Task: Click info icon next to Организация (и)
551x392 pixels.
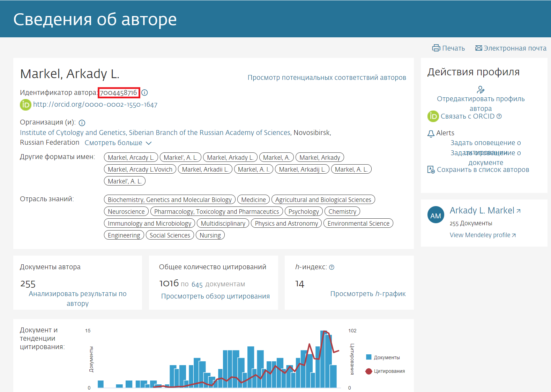Action: [x=82, y=123]
